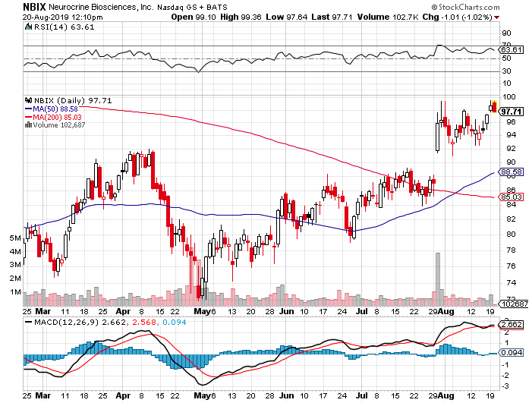Click the NBIX ticker symbol title
Image resolution: width=532 pixels, height=403 pixels.
click(34, 7)
